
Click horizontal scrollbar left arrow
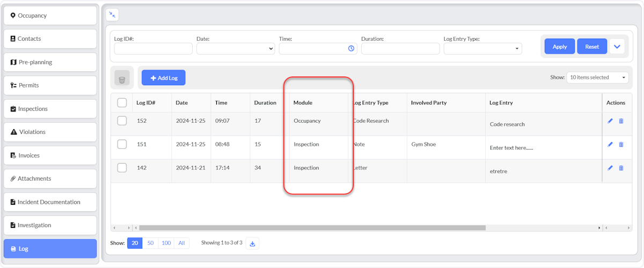(x=136, y=228)
